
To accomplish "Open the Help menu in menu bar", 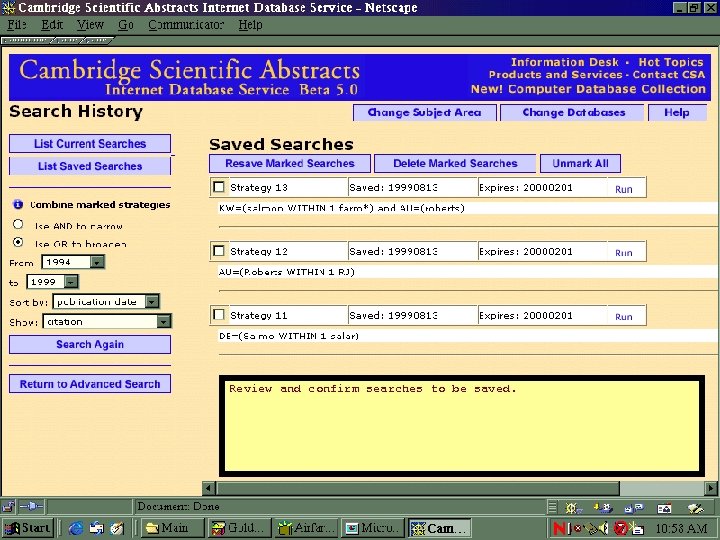I will (250, 25).
